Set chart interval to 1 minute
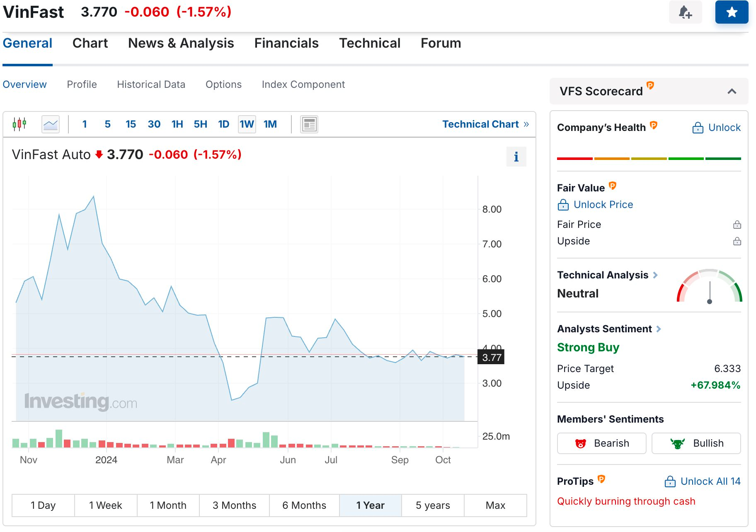Image resolution: width=756 pixels, height=532 pixels. coord(85,124)
